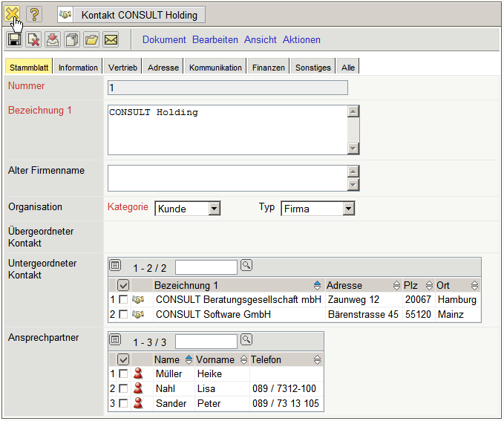Sort contacts by the Ort column arrows
504x421 pixels.
474,285
